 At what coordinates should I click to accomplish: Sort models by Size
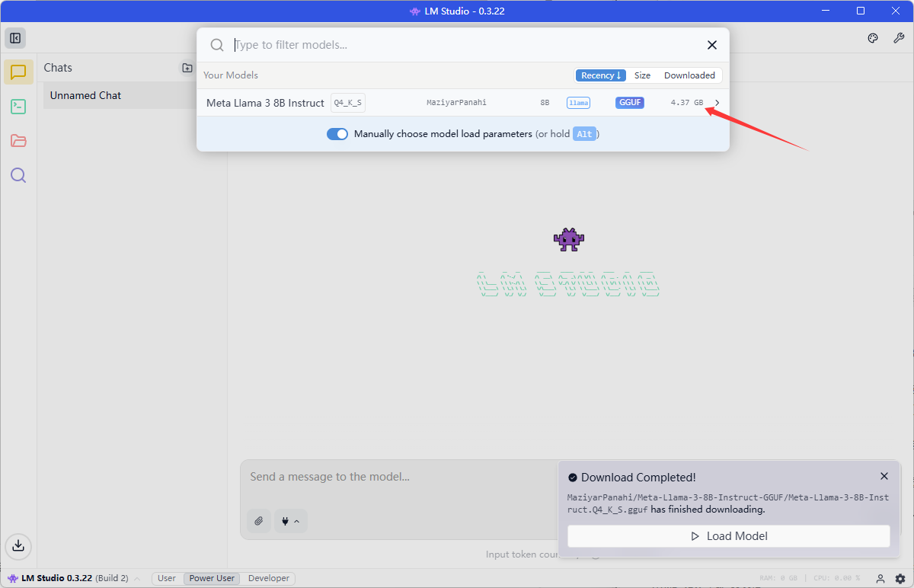coord(643,75)
